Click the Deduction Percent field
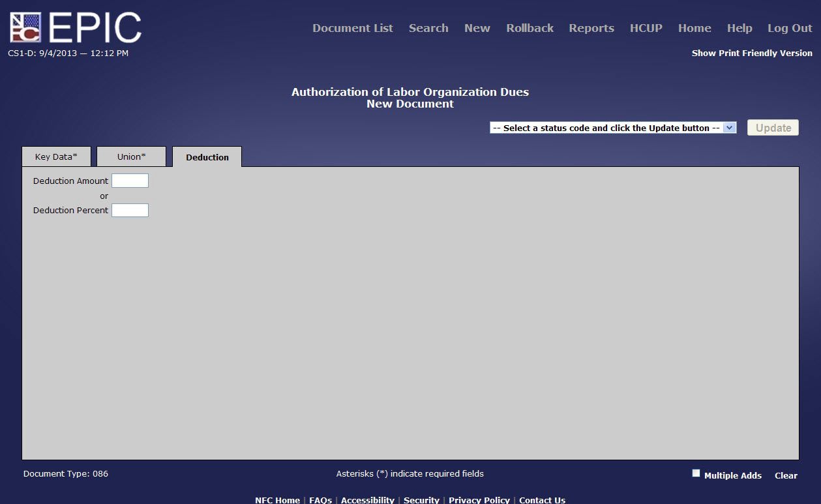 click(130, 210)
